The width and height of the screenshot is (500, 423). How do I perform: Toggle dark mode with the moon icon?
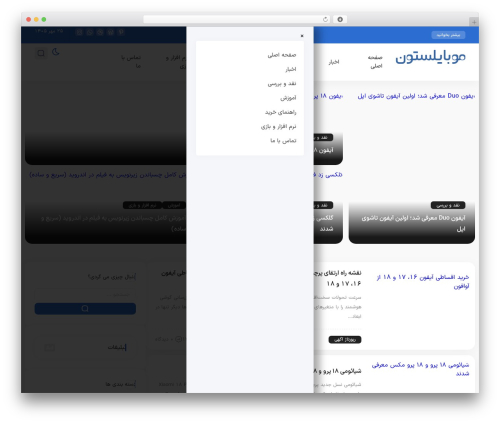55,52
